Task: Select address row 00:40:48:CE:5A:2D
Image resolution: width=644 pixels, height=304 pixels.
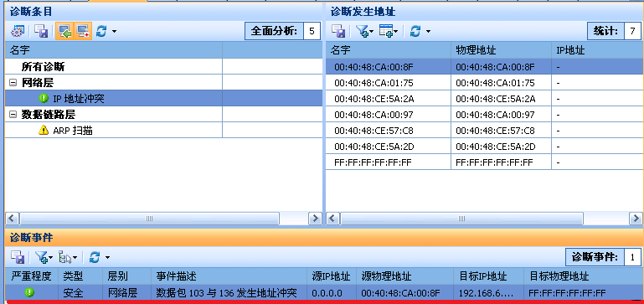Action: click(485, 147)
